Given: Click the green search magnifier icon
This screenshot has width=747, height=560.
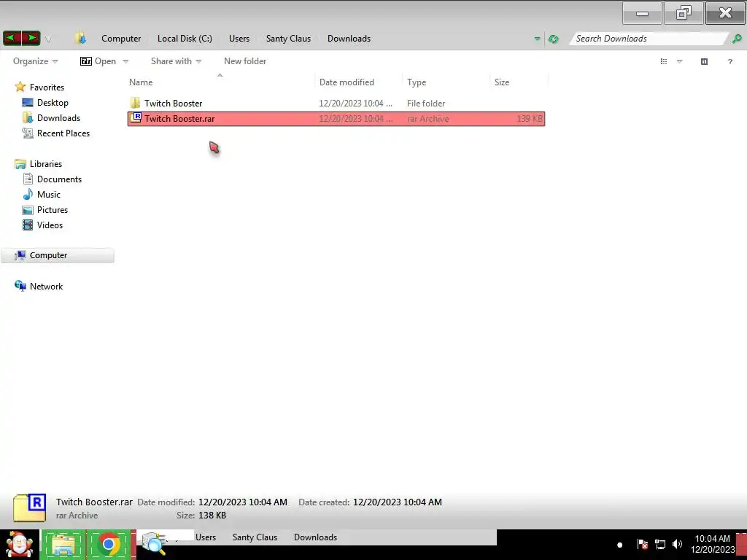Looking at the screenshot, I should (x=737, y=39).
